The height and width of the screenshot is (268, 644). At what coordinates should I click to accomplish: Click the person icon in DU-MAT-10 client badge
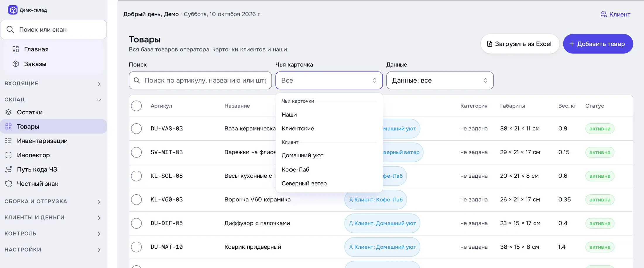(351, 247)
